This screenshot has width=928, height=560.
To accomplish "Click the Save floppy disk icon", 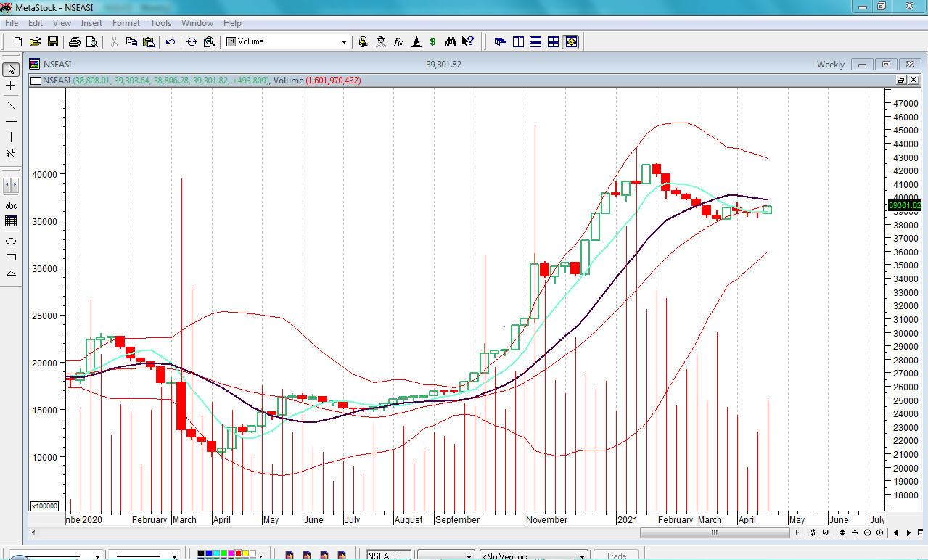I will click(x=53, y=42).
